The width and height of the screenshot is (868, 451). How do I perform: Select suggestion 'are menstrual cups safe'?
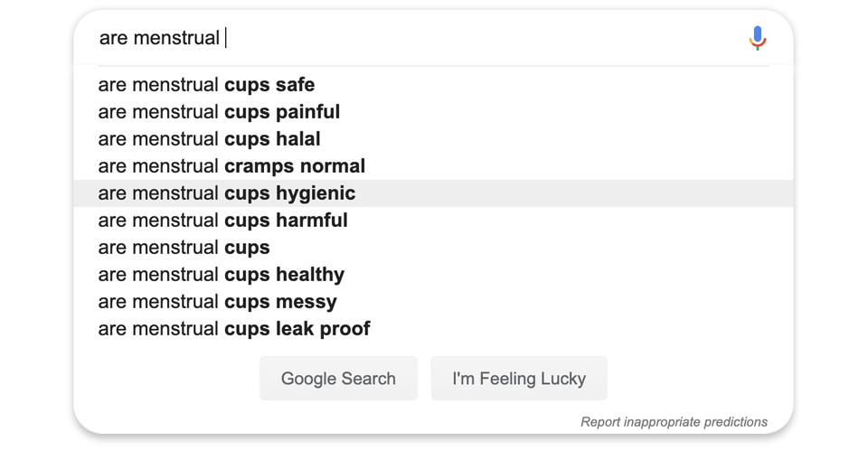[x=433, y=85]
